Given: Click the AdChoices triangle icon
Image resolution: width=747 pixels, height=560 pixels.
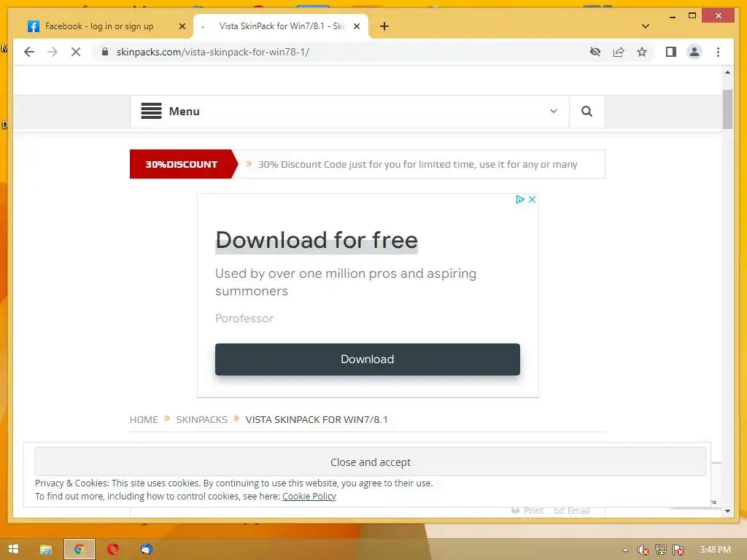Looking at the screenshot, I should pyautogui.click(x=519, y=200).
